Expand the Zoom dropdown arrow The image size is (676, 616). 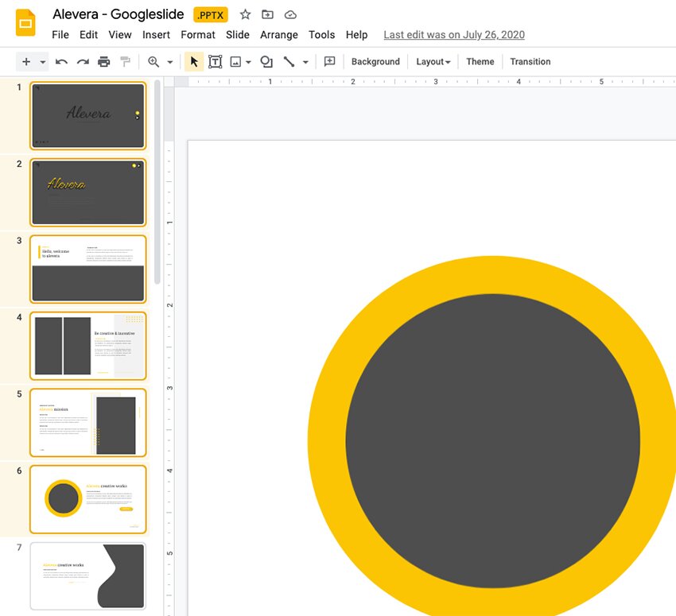click(x=169, y=62)
